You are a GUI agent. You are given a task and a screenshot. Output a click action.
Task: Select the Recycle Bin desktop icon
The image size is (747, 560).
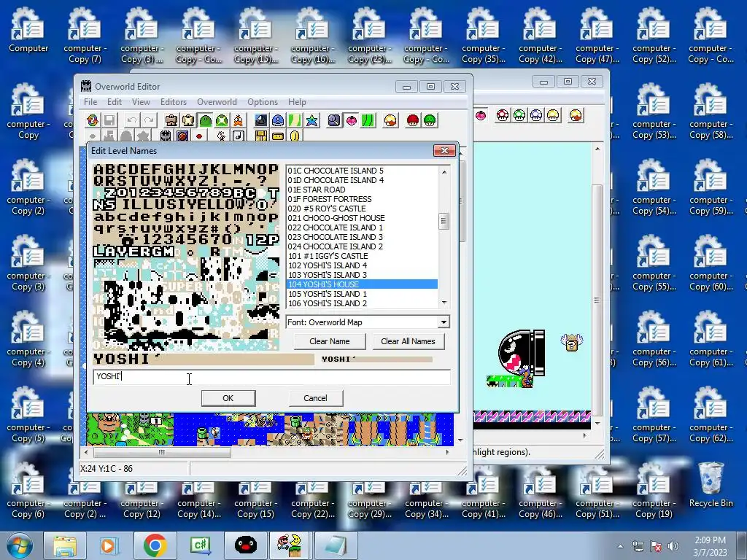pos(711,485)
